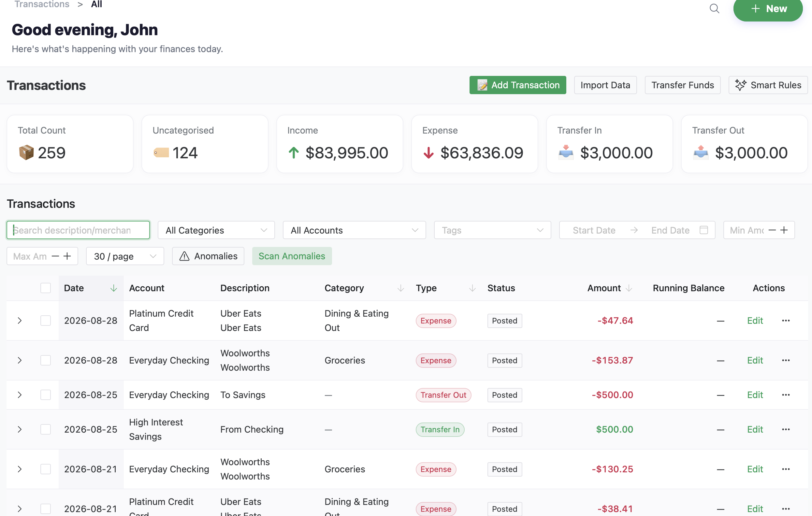Click the green New button

click(x=768, y=9)
